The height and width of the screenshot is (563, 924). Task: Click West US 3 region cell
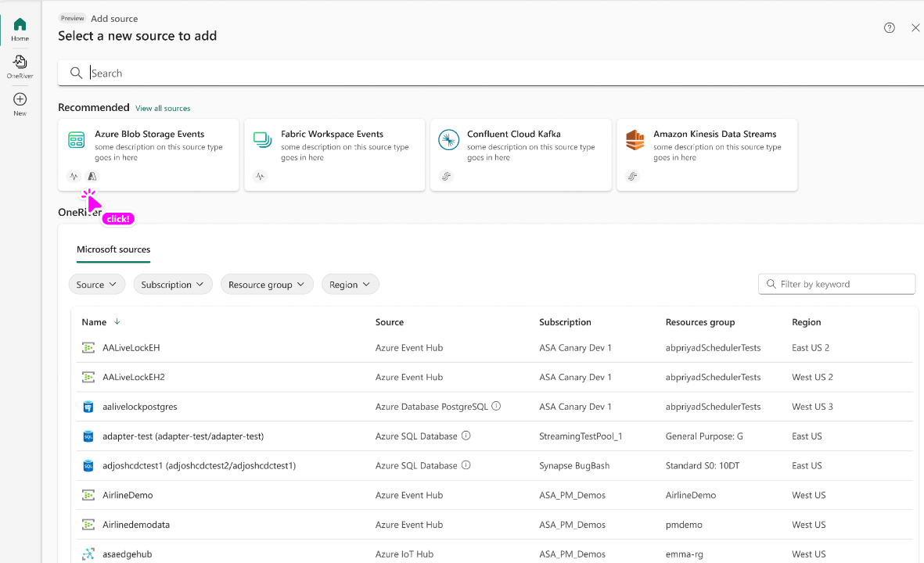pos(813,407)
